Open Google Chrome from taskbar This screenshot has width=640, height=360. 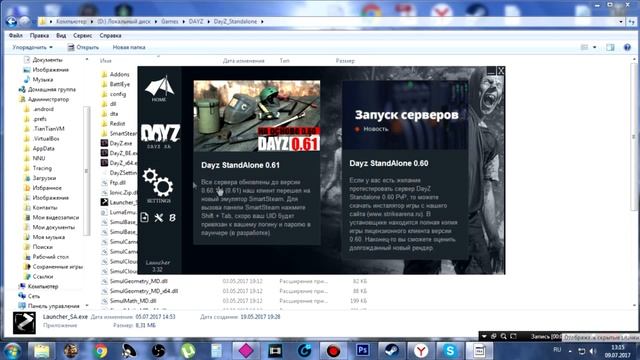pos(100,351)
